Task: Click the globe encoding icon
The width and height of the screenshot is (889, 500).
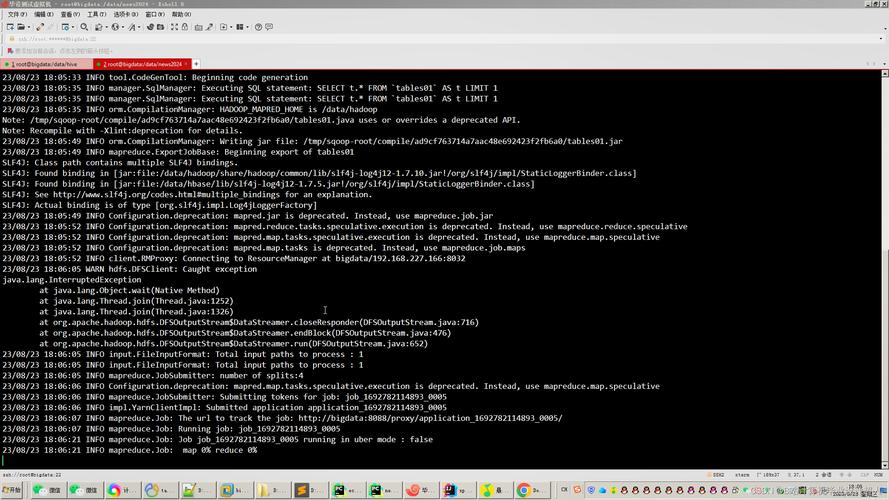Action: pos(115,27)
